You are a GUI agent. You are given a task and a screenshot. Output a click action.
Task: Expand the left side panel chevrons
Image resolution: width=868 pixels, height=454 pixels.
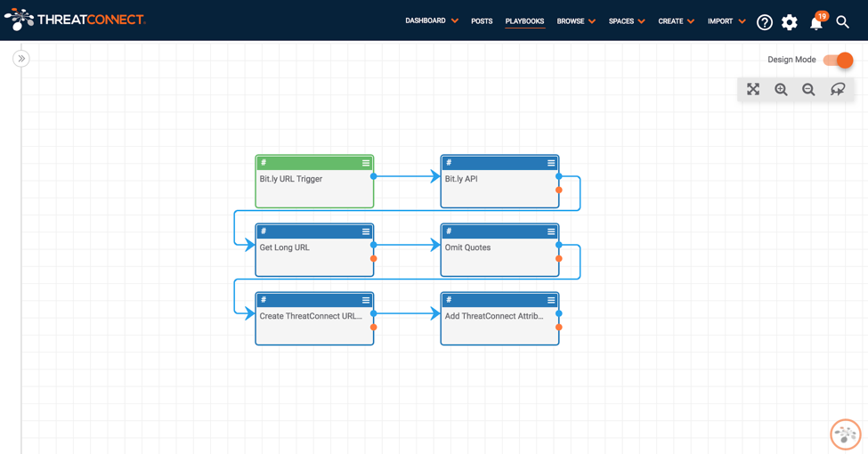click(21, 58)
